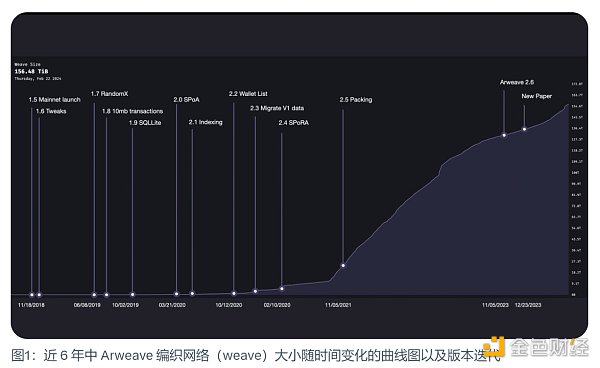Select the 'New Paper' label
The image size is (600, 368).
(536, 96)
